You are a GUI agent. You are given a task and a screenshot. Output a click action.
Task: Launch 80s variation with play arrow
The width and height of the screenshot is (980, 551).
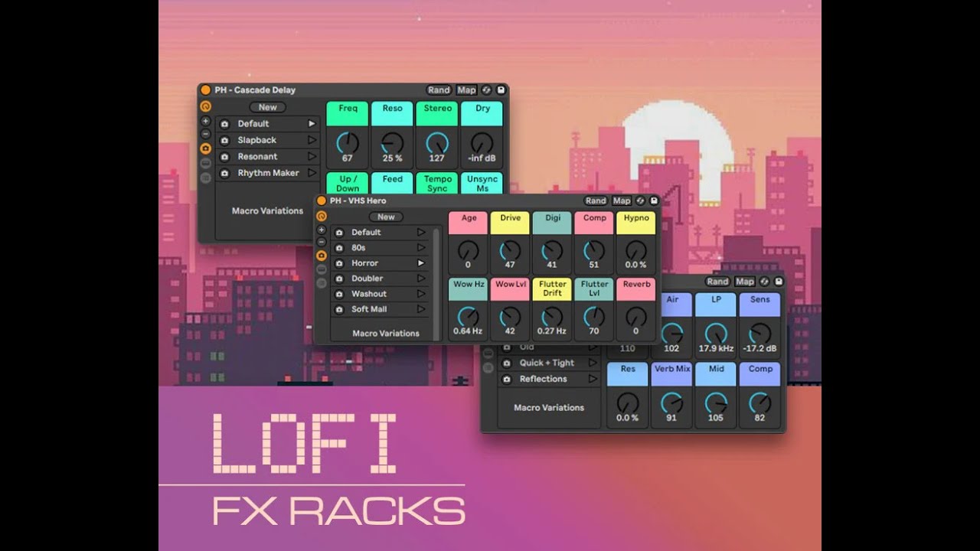[421, 248]
